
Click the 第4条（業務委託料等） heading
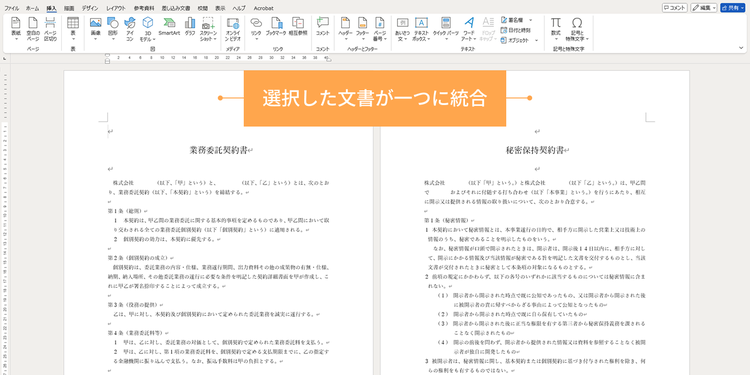pyautogui.click(x=135, y=333)
